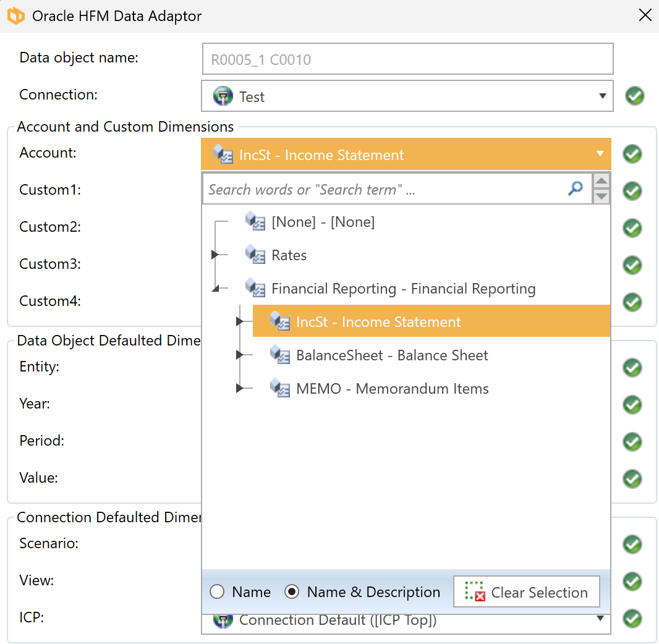The width and height of the screenshot is (659, 644).
Task: Open the Connection dropdown
Action: pos(602,96)
